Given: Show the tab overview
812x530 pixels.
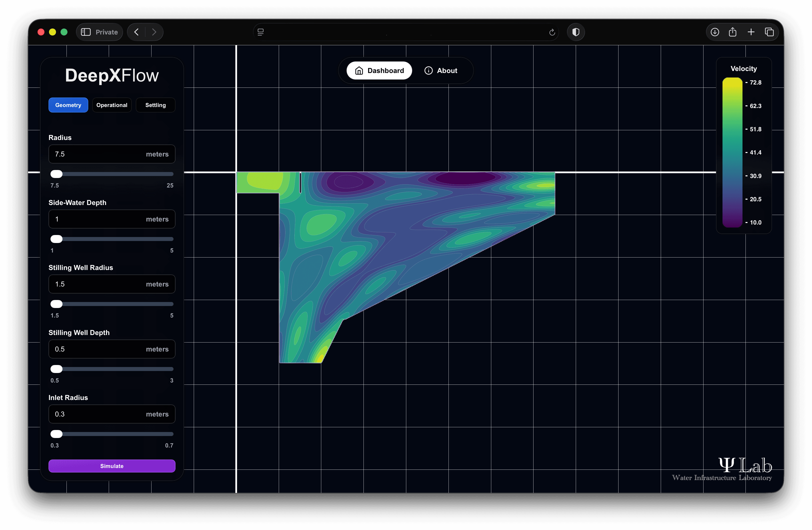Looking at the screenshot, I should coord(769,32).
